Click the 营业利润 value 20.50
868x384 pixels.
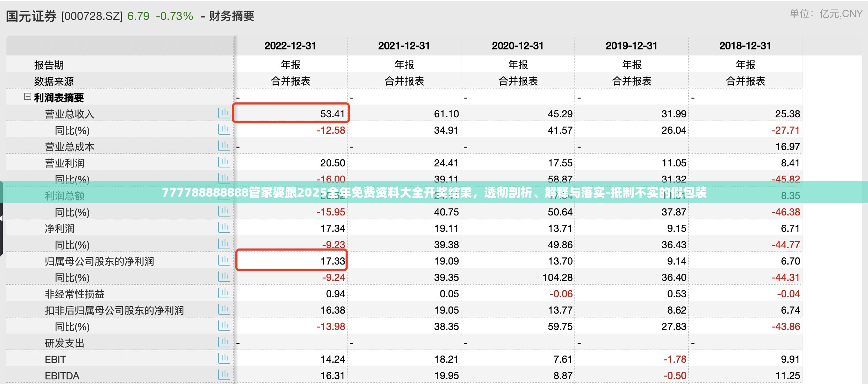[x=332, y=163]
